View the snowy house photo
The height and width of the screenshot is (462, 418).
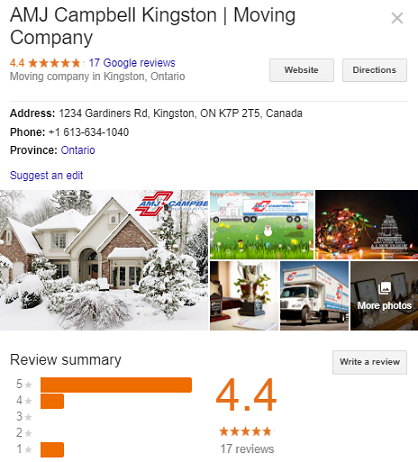tap(104, 260)
